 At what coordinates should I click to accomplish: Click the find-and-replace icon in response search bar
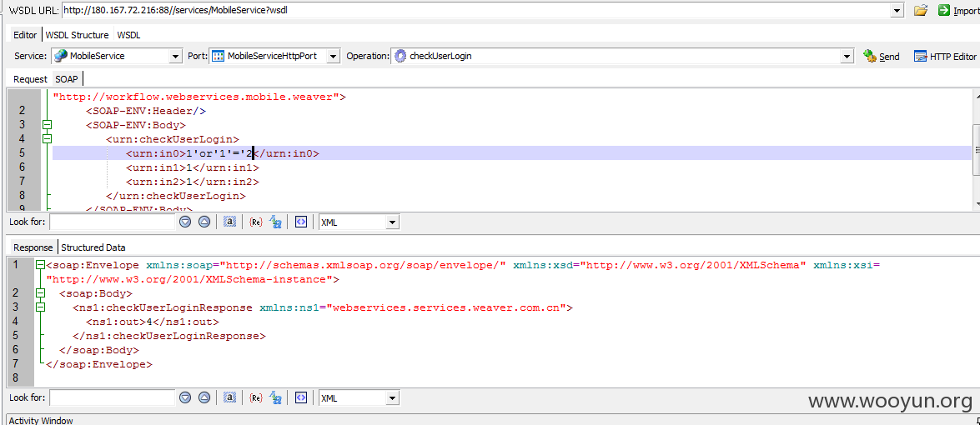[x=275, y=397]
